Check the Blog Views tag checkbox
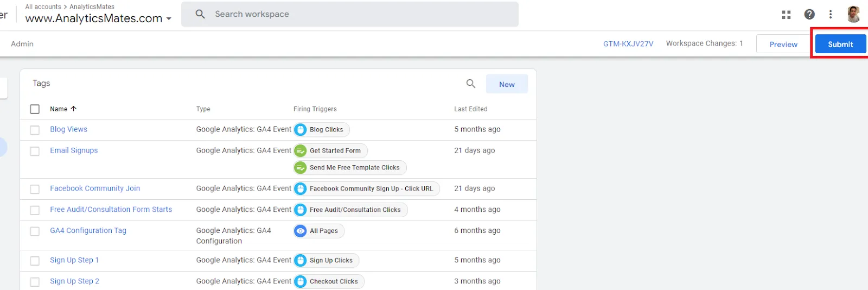This screenshot has height=290, width=868. (35, 130)
